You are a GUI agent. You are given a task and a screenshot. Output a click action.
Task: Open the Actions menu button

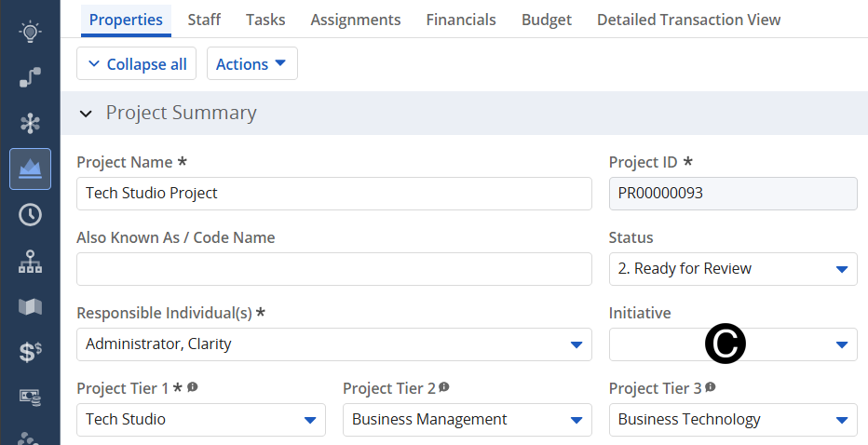tap(251, 64)
